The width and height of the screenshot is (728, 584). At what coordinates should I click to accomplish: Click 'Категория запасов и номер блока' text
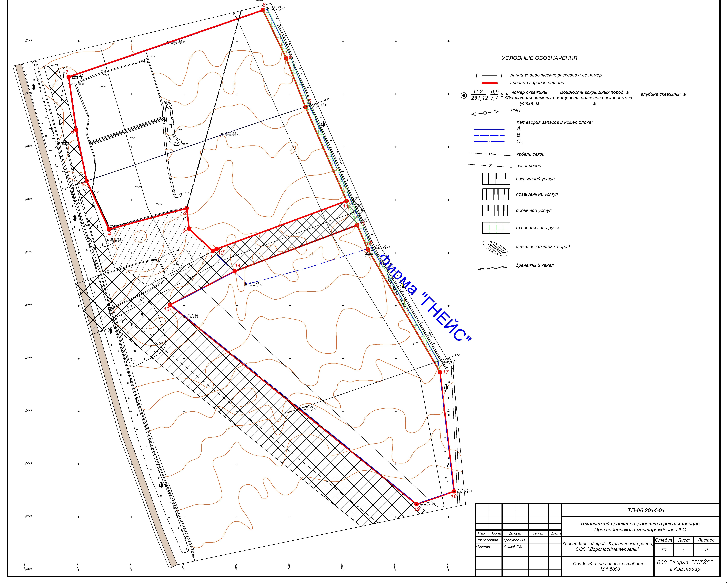(554, 123)
